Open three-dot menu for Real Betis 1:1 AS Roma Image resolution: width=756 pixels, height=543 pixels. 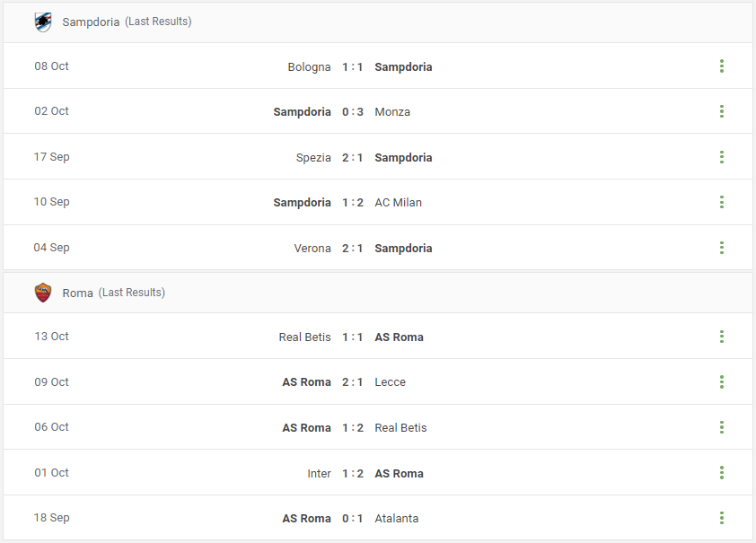point(721,337)
